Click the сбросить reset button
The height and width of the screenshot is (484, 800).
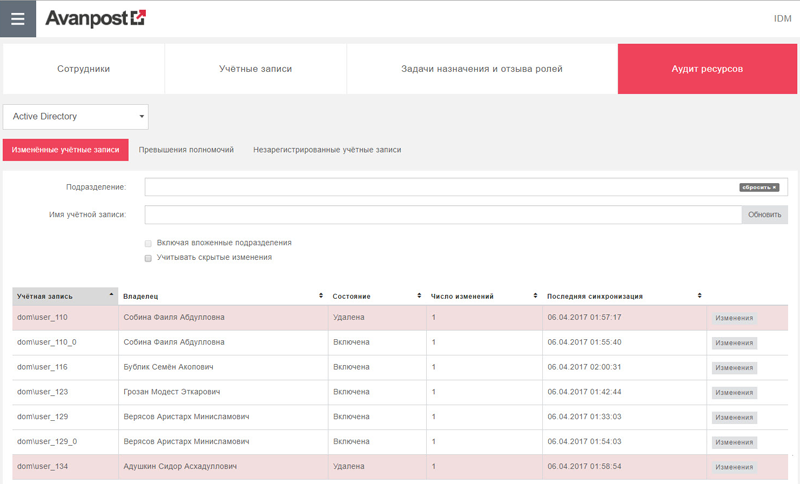759,188
